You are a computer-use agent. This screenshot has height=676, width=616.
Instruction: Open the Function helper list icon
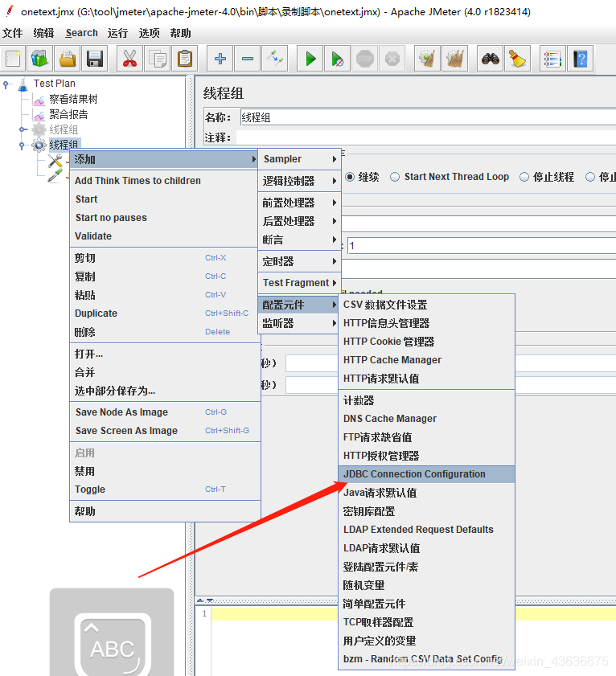pyautogui.click(x=552, y=58)
